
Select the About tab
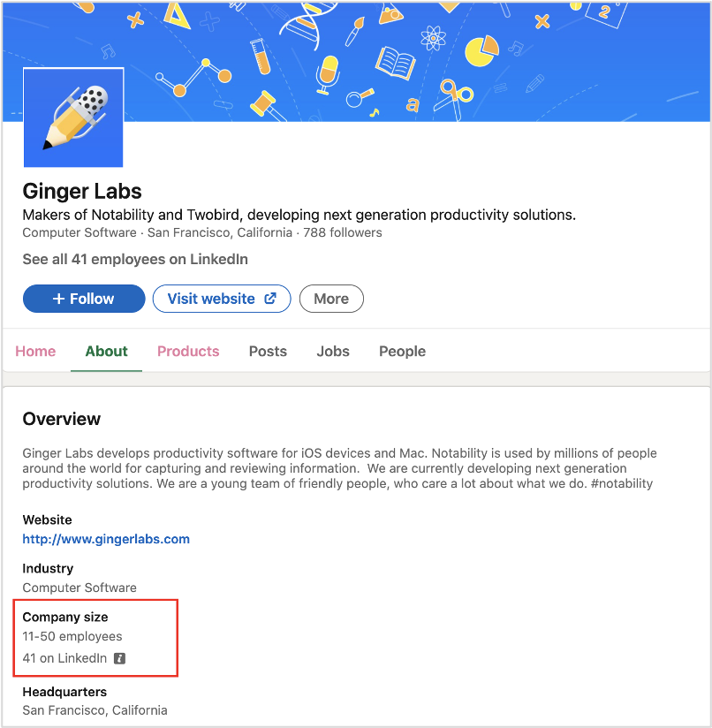click(106, 352)
